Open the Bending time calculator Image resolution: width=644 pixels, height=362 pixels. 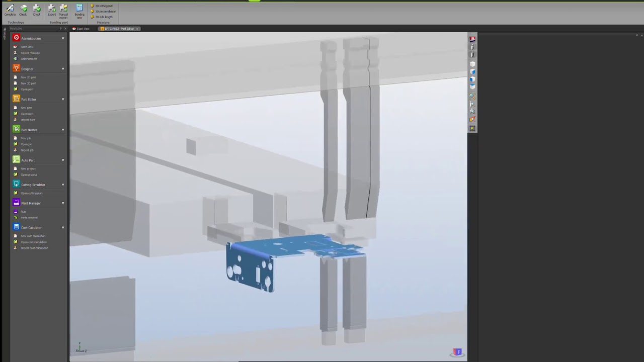click(79, 11)
